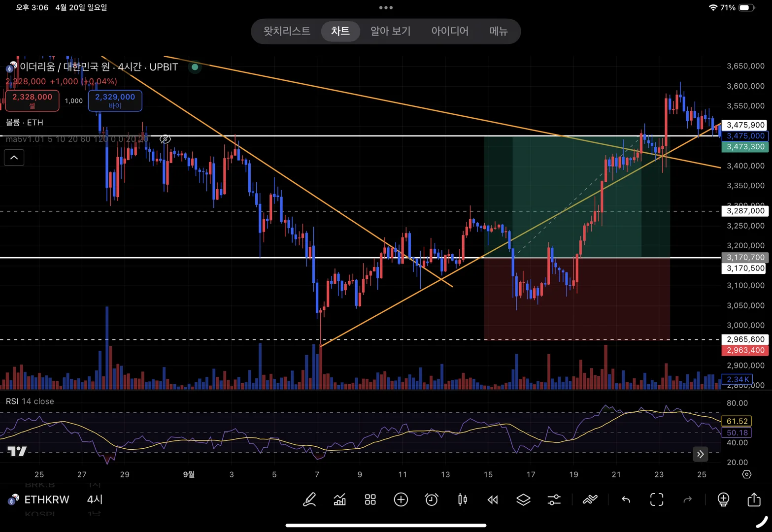Viewport: 772px width, 532px height.
Task: Open the indicators chart icon
Action: (340, 499)
